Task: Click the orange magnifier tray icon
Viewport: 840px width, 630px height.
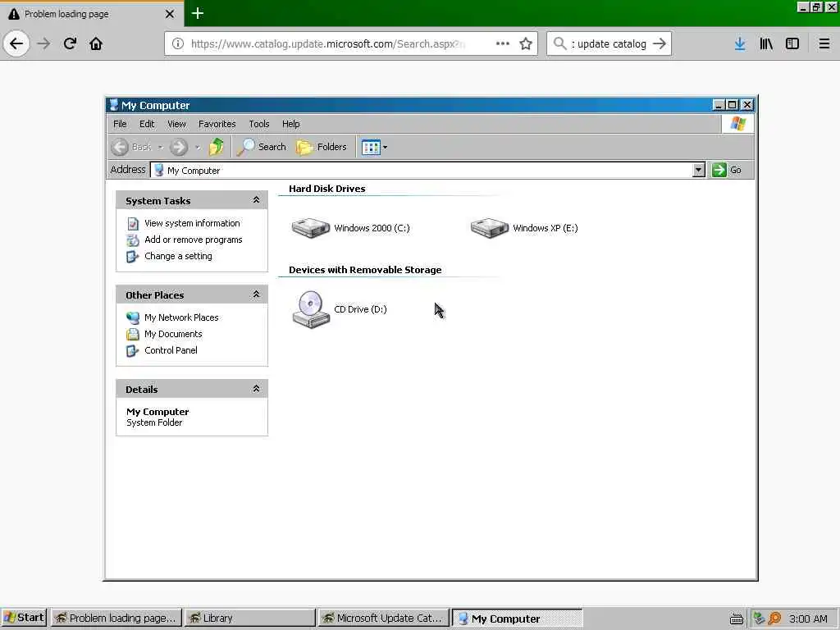Action: 774,619
